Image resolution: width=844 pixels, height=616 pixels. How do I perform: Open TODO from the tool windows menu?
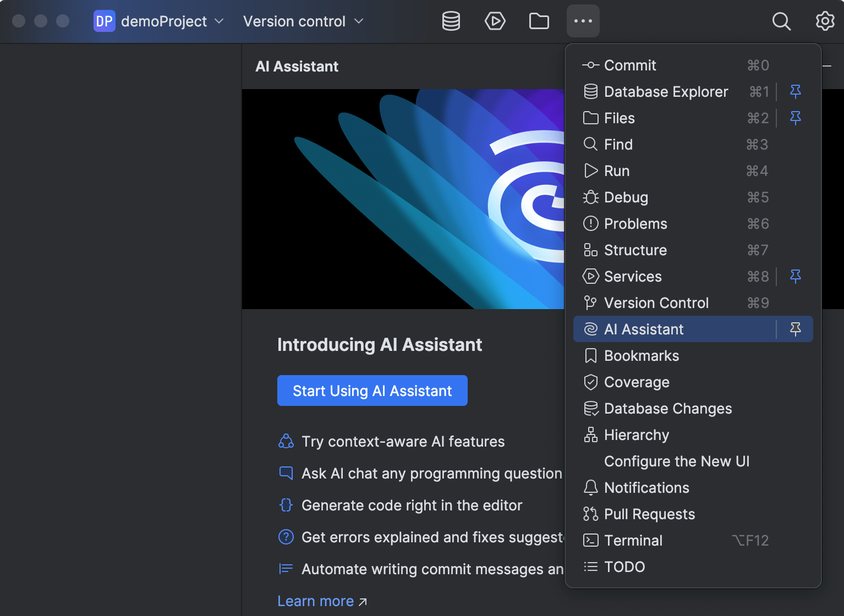tap(624, 566)
